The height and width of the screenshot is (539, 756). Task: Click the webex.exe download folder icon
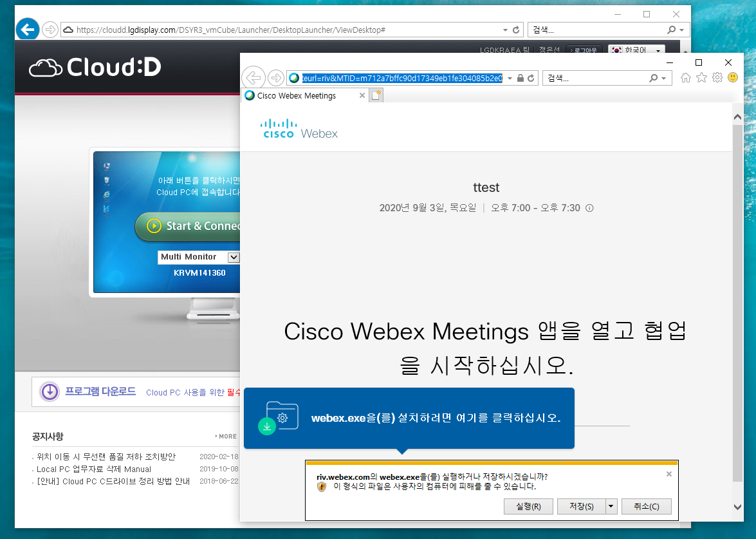point(279,418)
